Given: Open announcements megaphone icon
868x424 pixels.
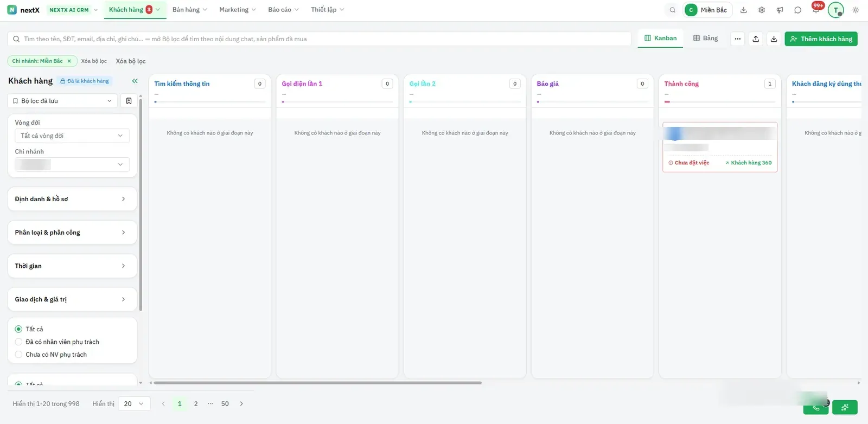Looking at the screenshot, I should tap(780, 10).
